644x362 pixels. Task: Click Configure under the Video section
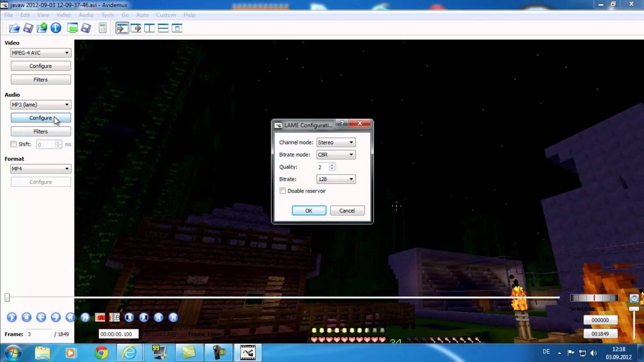pos(41,66)
